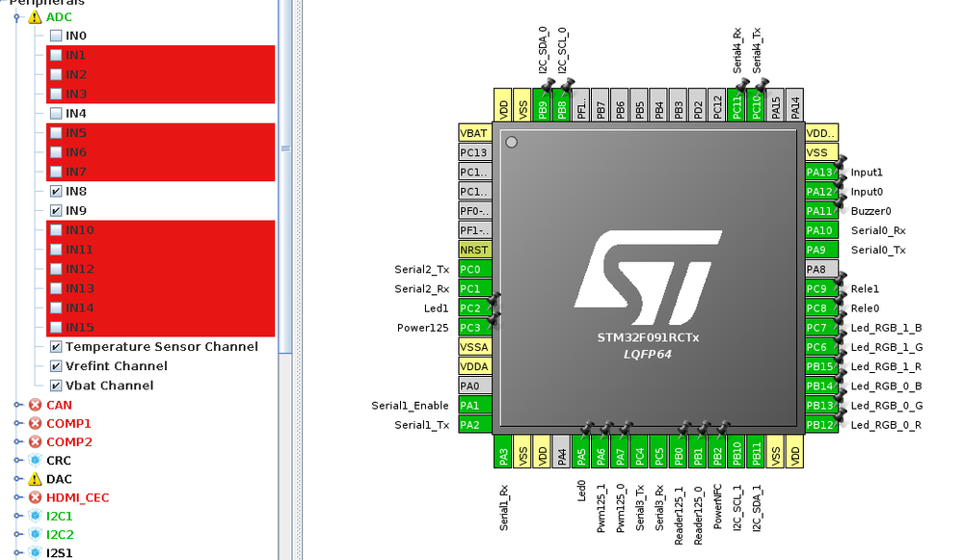Uncheck ADC channel IN8

point(56,191)
